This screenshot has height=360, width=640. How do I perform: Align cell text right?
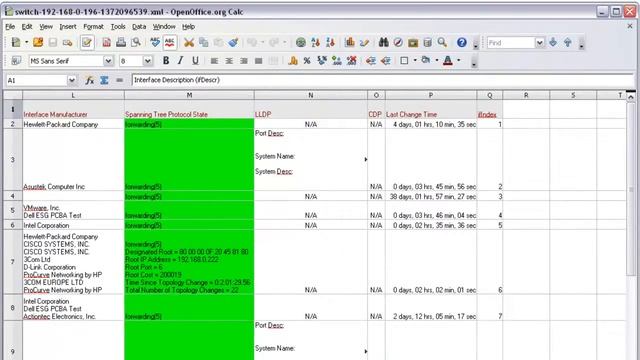click(x=244, y=61)
